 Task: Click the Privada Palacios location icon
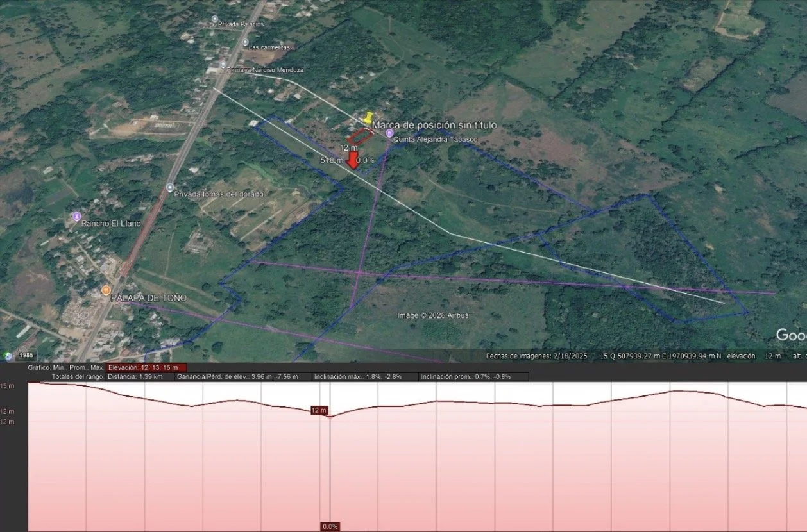pyautogui.click(x=214, y=19)
